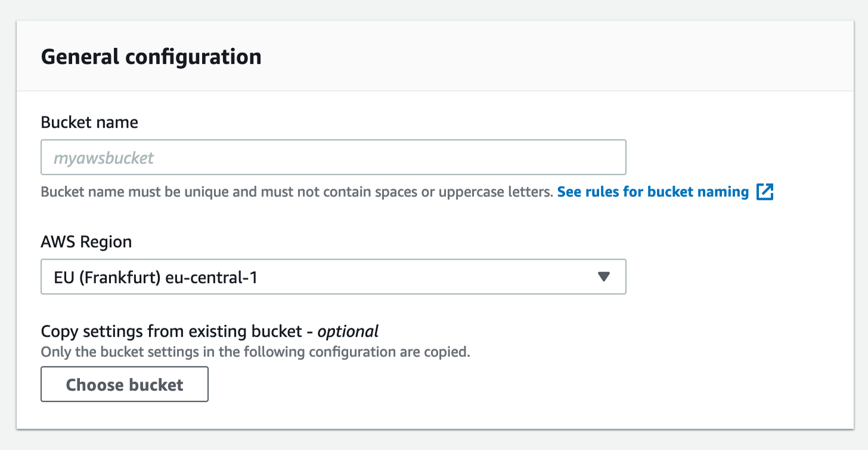The width and height of the screenshot is (868, 450).
Task: Click the bucket name uniqueness hint text
Action: click(295, 192)
